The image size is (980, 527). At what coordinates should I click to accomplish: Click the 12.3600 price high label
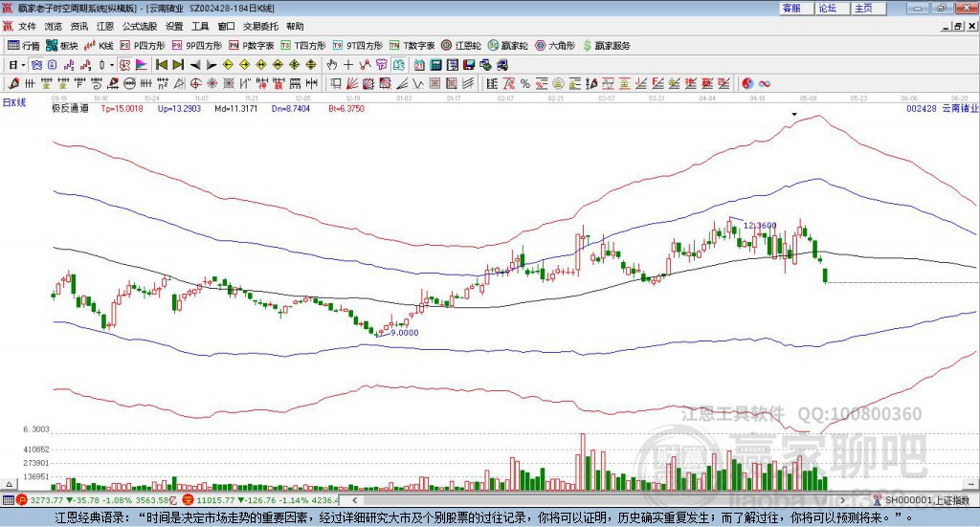pos(760,226)
